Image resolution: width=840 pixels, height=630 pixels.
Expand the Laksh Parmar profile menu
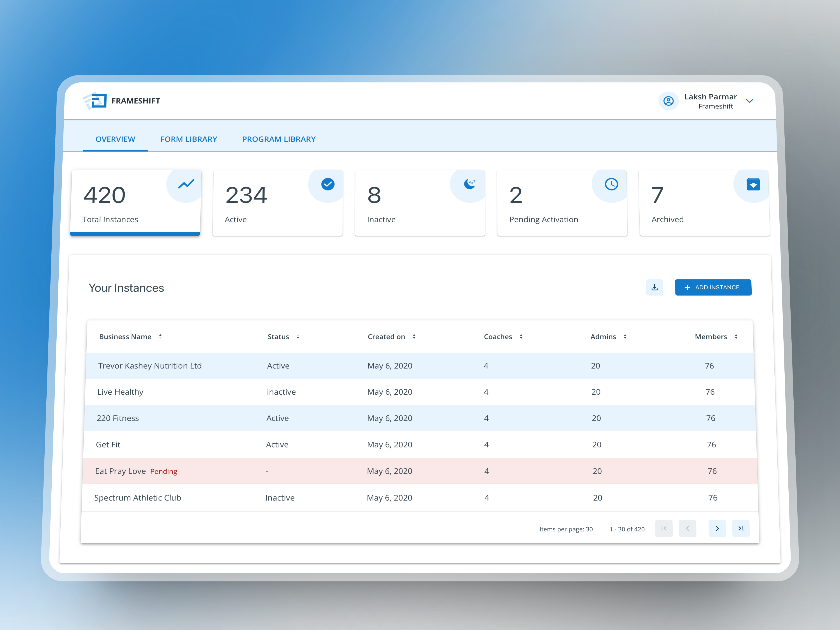(x=750, y=101)
